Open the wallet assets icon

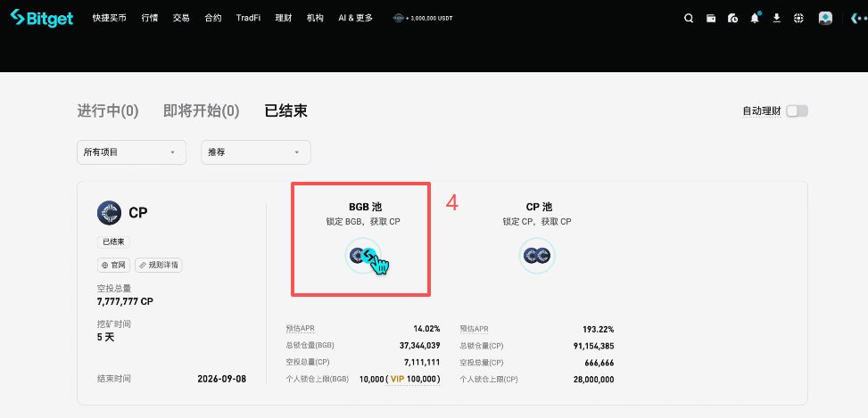[x=711, y=18]
